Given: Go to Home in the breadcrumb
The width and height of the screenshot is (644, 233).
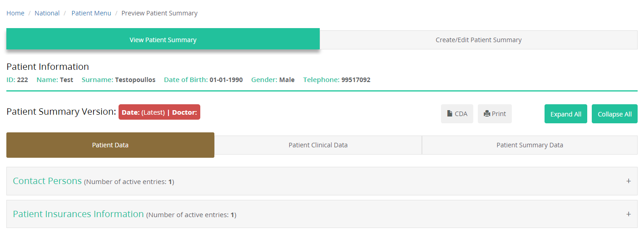Looking at the screenshot, I should pyautogui.click(x=15, y=13).
